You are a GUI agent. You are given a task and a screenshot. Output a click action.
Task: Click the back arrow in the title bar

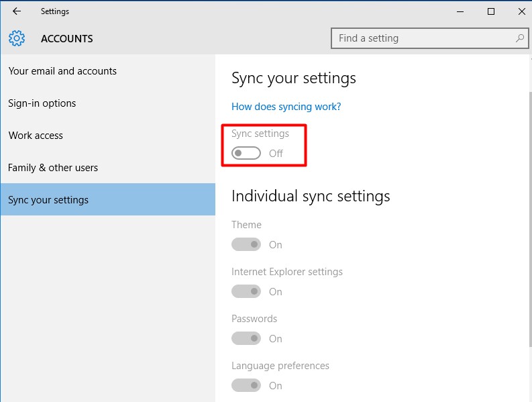[x=17, y=11]
